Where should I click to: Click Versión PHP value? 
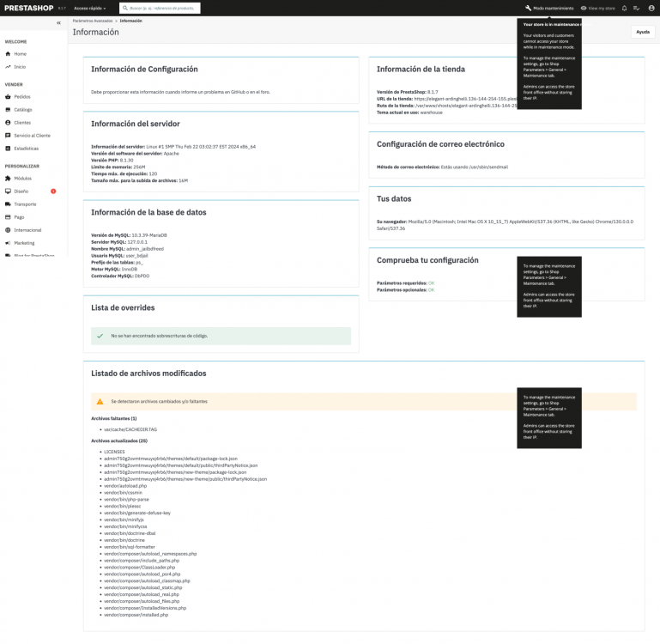pyautogui.click(x=127, y=161)
